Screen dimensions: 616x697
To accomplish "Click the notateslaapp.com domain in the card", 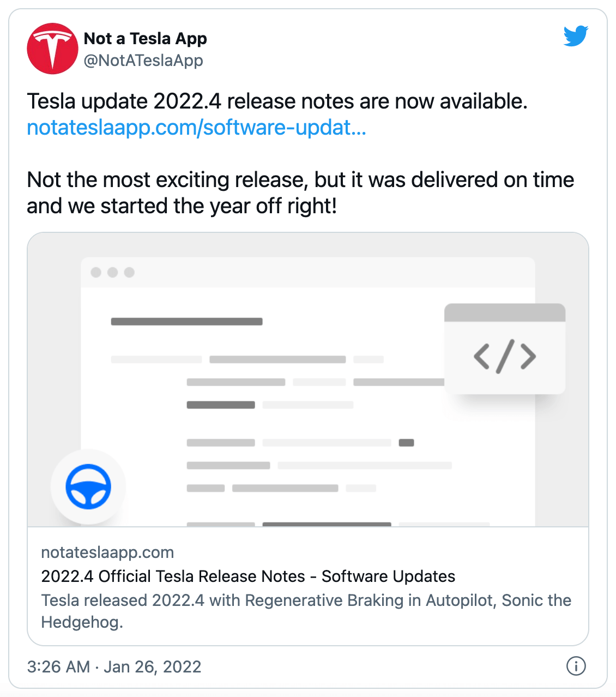I will (107, 552).
